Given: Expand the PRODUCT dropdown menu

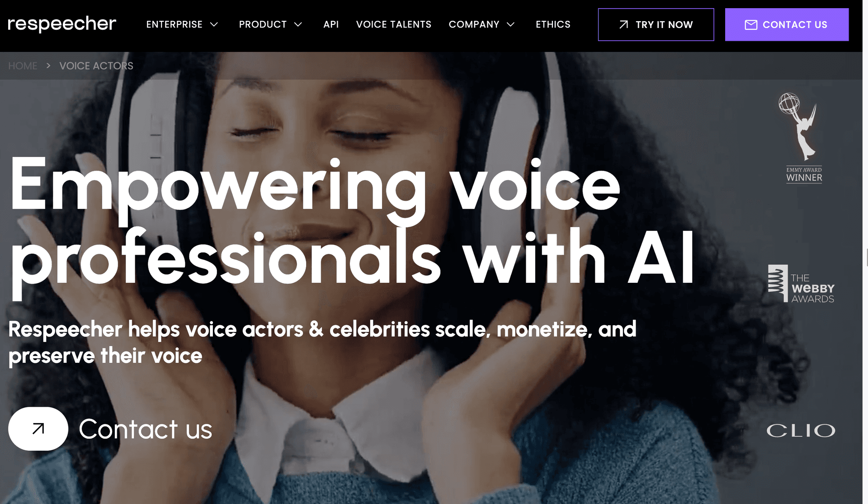Looking at the screenshot, I should pos(272,24).
